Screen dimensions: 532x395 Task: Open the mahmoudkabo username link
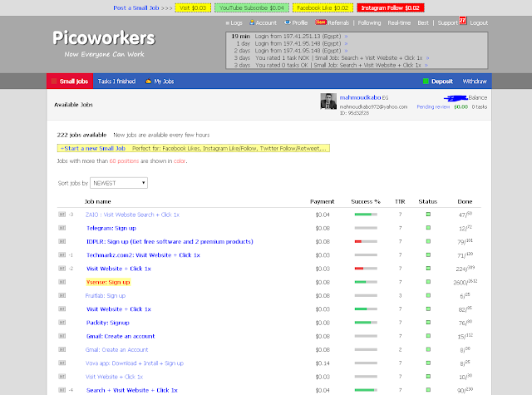point(360,97)
